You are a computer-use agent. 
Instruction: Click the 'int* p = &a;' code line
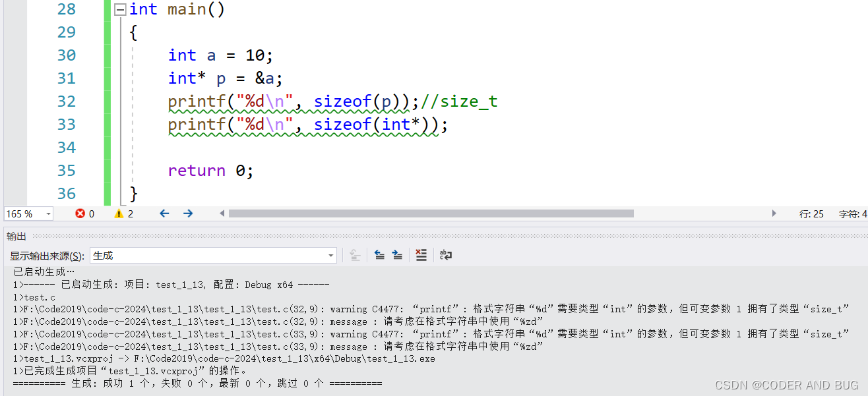[x=226, y=78]
